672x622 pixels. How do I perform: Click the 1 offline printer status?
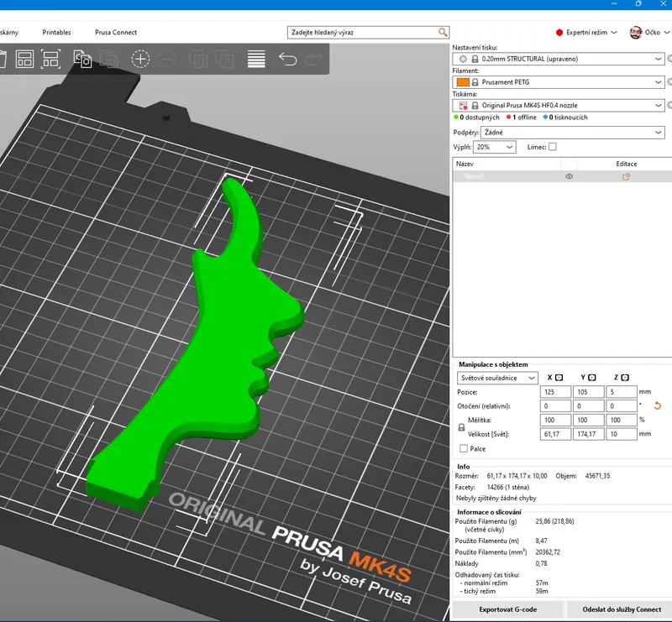521,118
